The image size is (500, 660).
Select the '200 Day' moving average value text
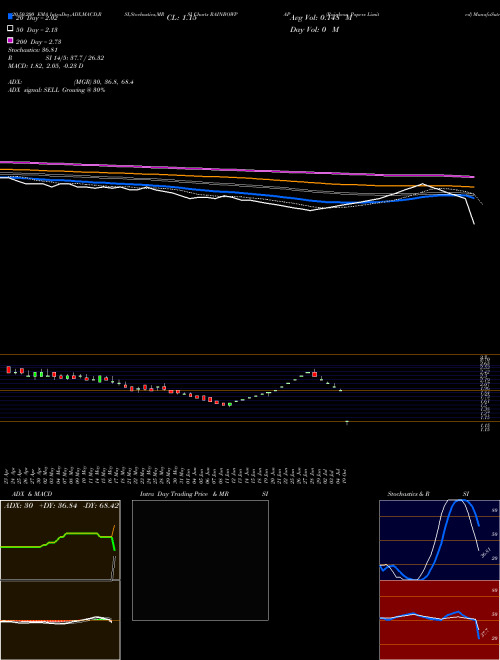(x=39, y=42)
